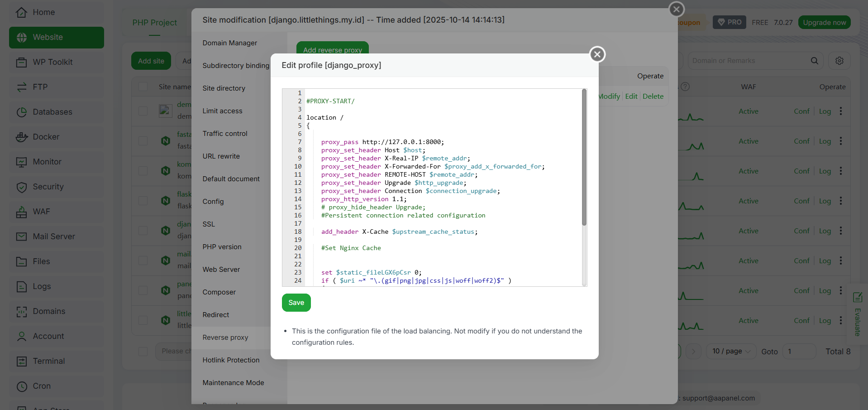This screenshot has height=410, width=868.
Task: Click the search magnifier icon
Action: pos(814,61)
